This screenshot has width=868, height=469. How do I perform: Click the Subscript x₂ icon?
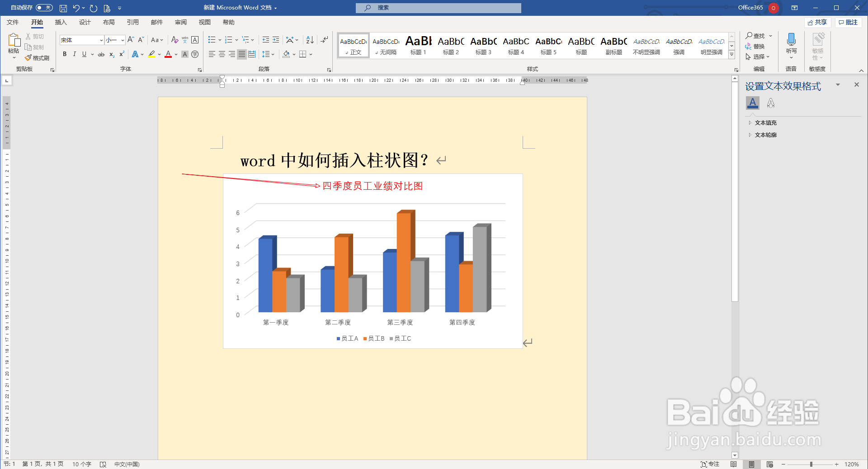click(x=112, y=54)
